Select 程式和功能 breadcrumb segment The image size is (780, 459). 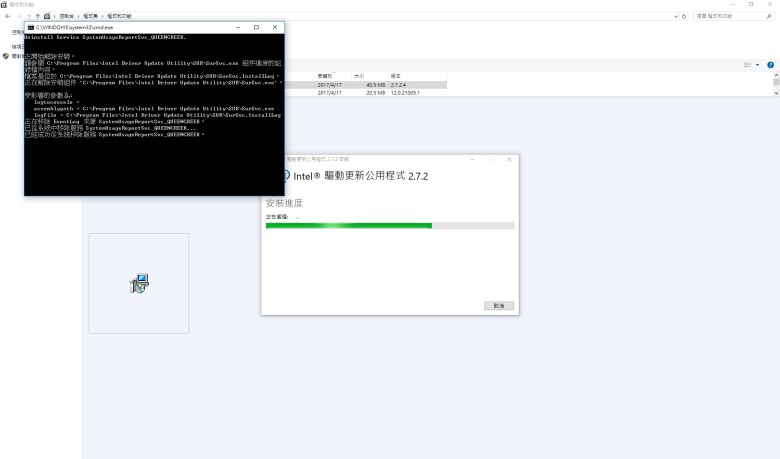click(119, 16)
